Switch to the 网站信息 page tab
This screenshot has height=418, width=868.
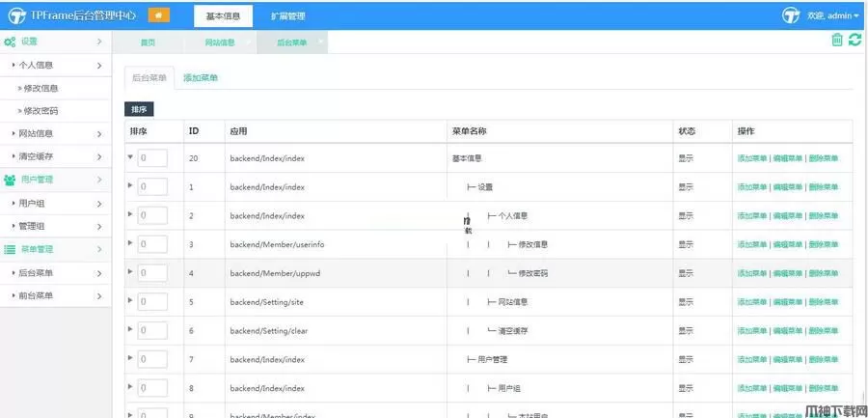pyautogui.click(x=219, y=43)
